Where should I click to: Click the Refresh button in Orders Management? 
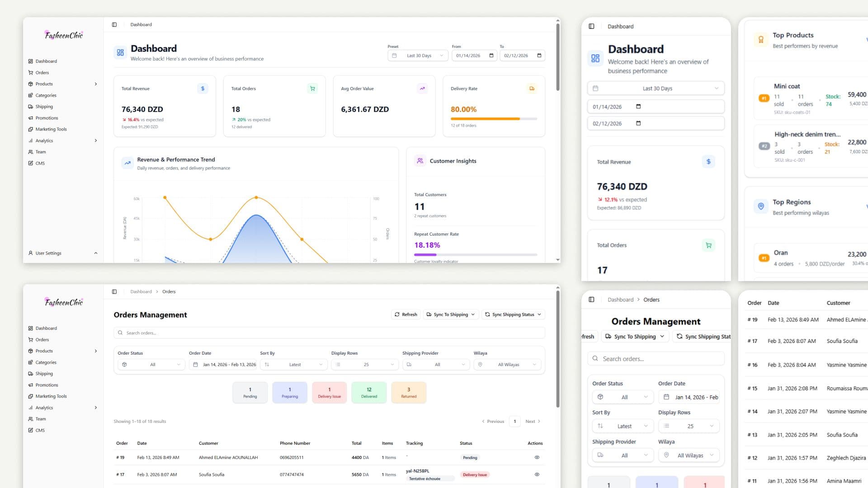[406, 314]
